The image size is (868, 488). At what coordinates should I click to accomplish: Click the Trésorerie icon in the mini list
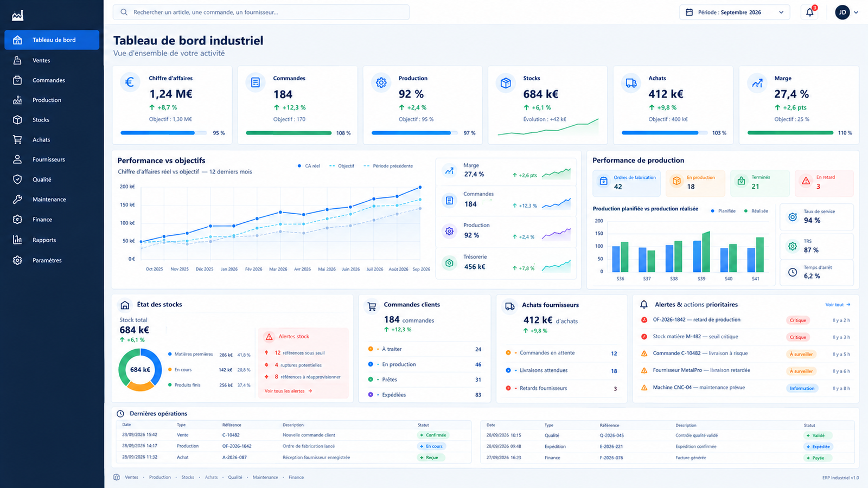(x=449, y=263)
